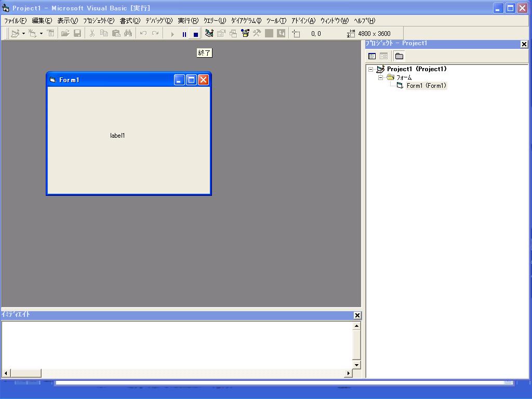The image size is (532, 399).
Task: Pause execution with the Break button
Action: pyautogui.click(x=184, y=34)
